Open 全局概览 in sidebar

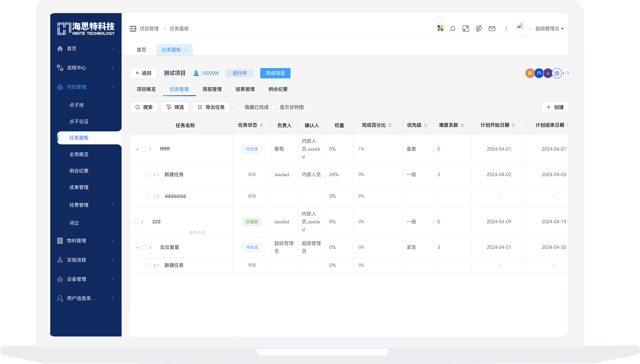pyautogui.click(x=79, y=154)
